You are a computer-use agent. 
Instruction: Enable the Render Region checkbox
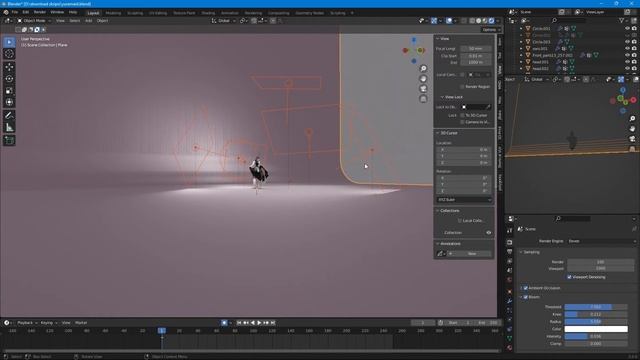point(462,87)
